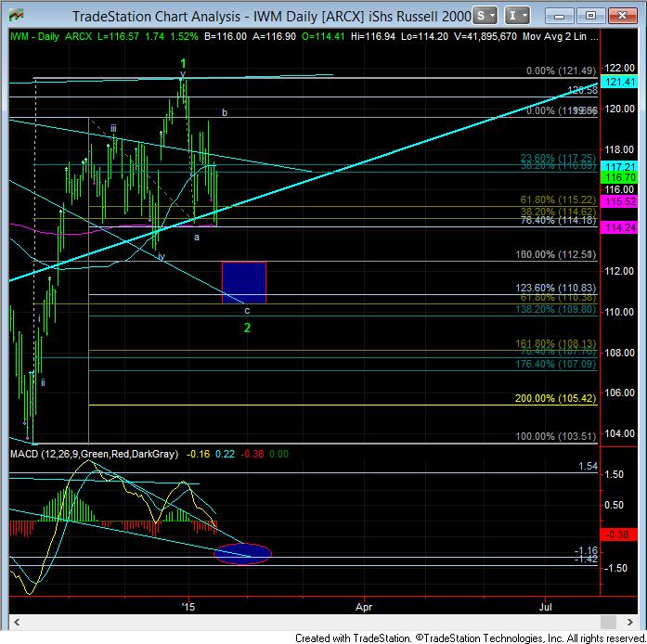Screen dimensions: 647x644
Task: Click the 61.80% (115.22) Fibonacci label
Action: click(x=558, y=200)
